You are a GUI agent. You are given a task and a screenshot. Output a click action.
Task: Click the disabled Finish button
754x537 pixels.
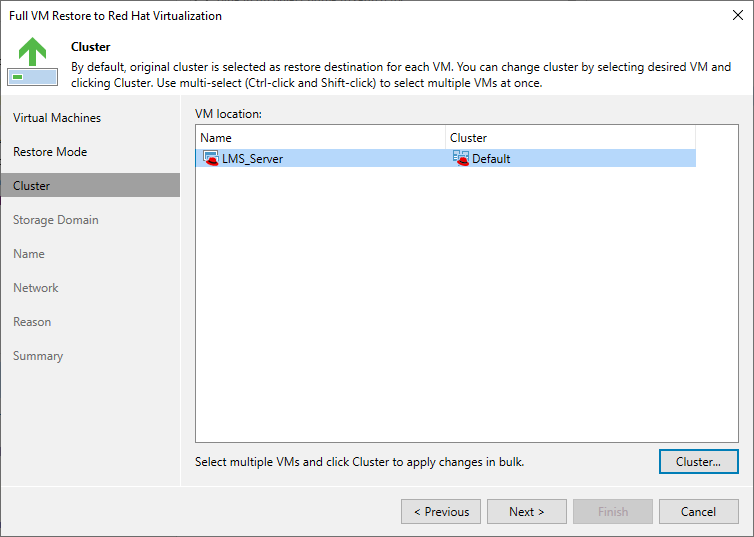pyautogui.click(x=612, y=512)
